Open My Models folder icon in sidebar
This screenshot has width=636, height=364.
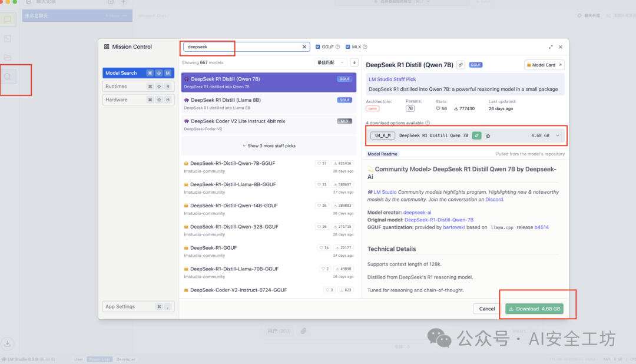point(8,57)
